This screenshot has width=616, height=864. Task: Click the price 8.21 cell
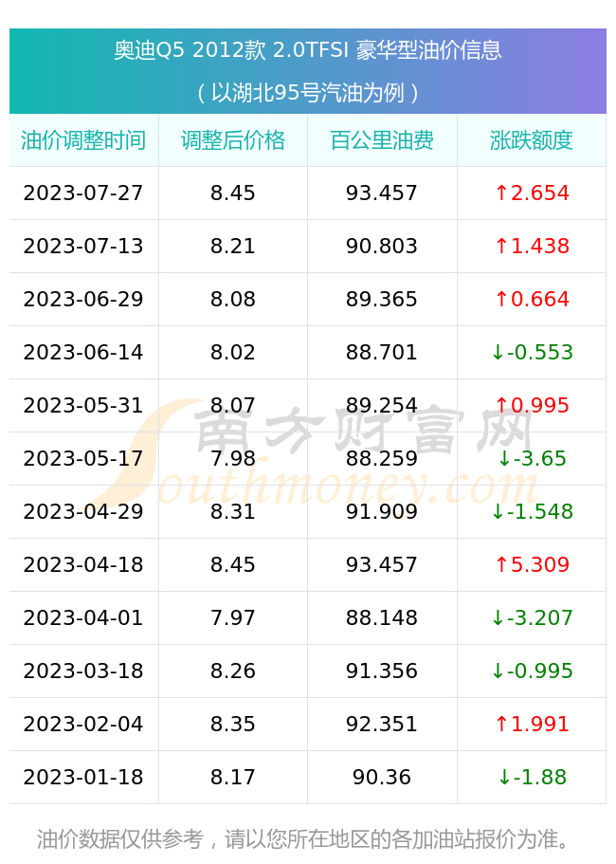233,247
